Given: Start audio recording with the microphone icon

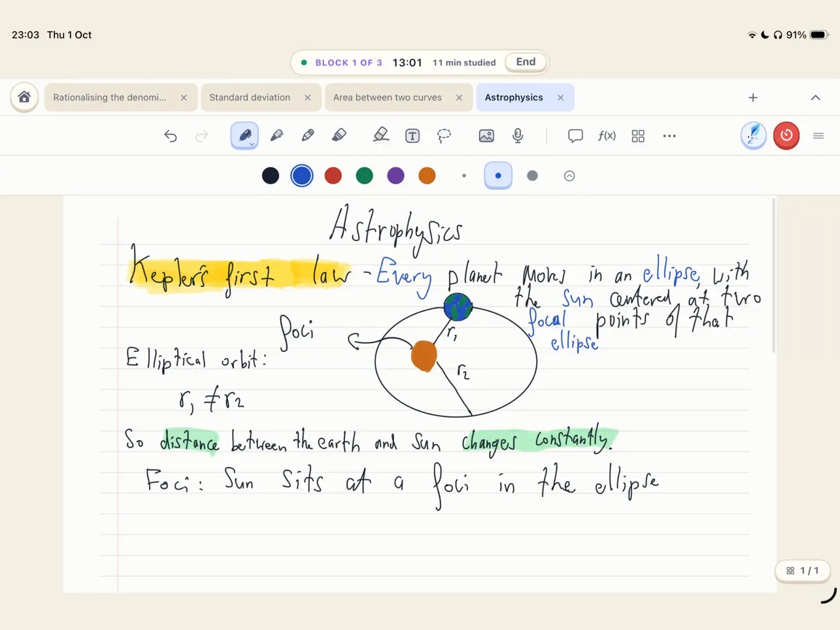Looking at the screenshot, I should click(x=518, y=136).
